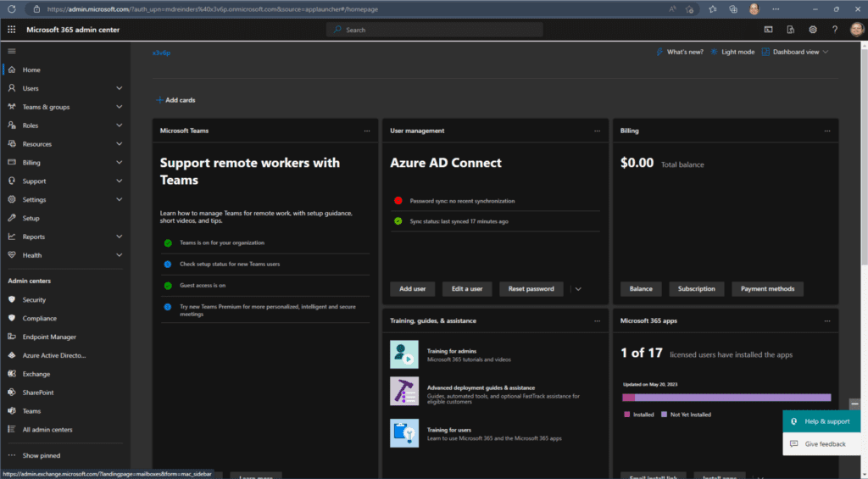Open the help question mark icon
Image resolution: width=868 pixels, height=479 pixels.
click(835, 30)
